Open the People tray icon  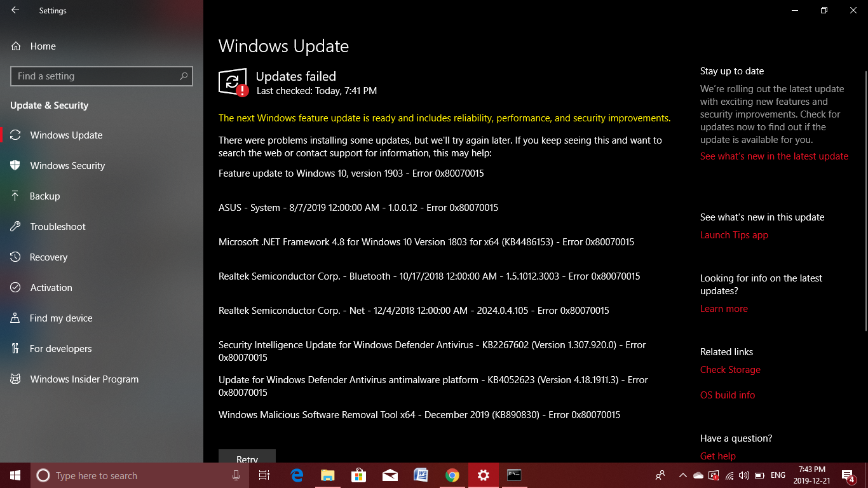(660, 475)
